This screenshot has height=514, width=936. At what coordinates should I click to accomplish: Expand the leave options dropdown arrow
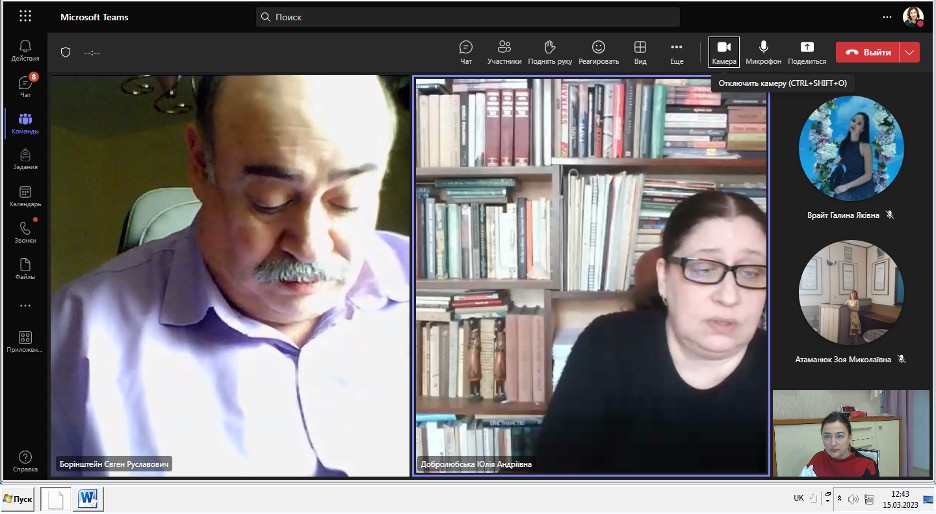click(x=909, y=52)
